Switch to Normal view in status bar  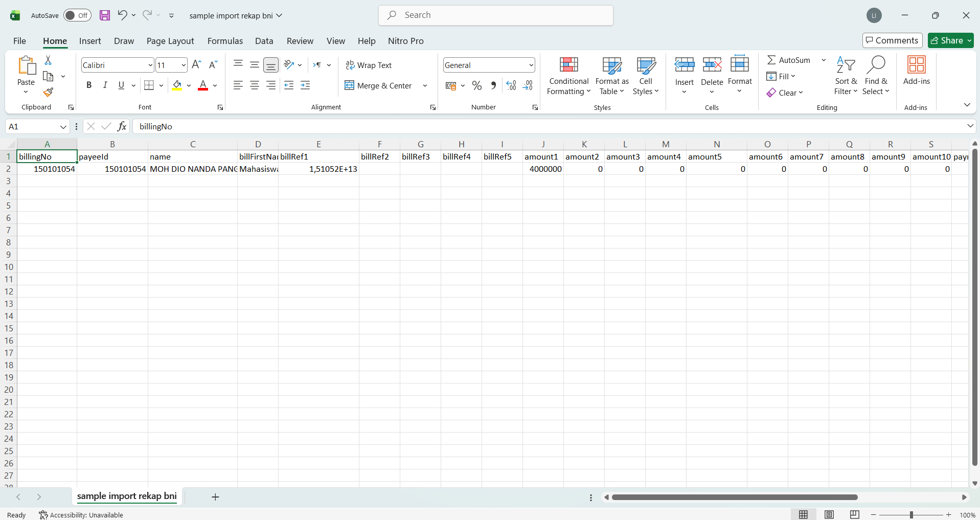(804, 514)
